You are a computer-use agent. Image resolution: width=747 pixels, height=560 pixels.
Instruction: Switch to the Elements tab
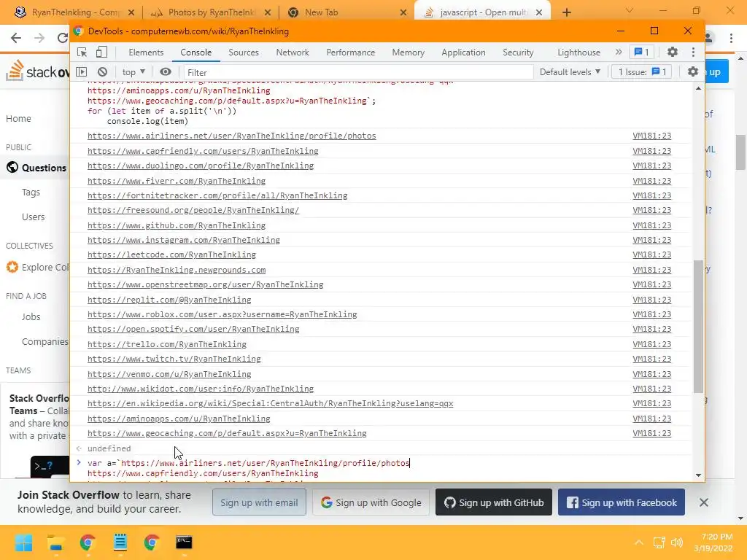[146, 52]
